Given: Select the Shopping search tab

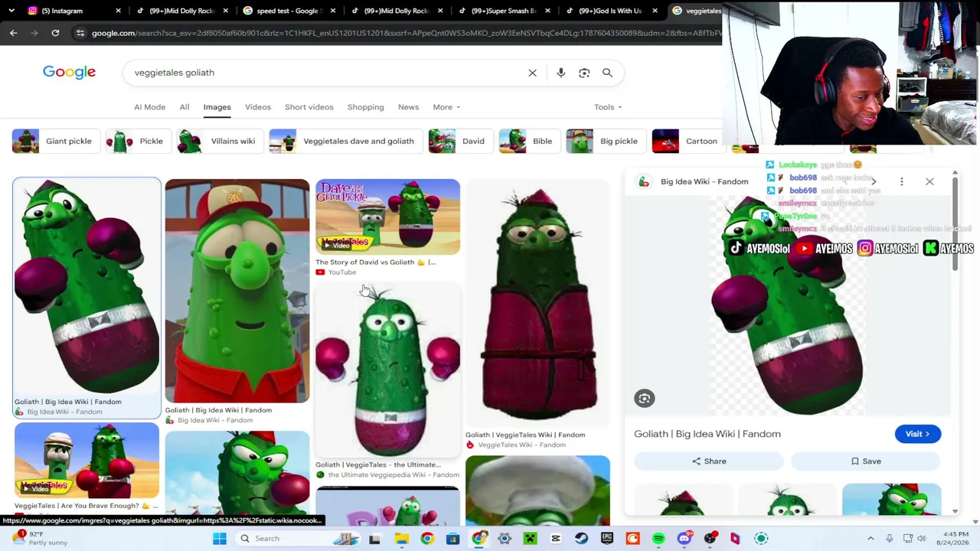Looking at the screenshot, I should tap(365, 107).
